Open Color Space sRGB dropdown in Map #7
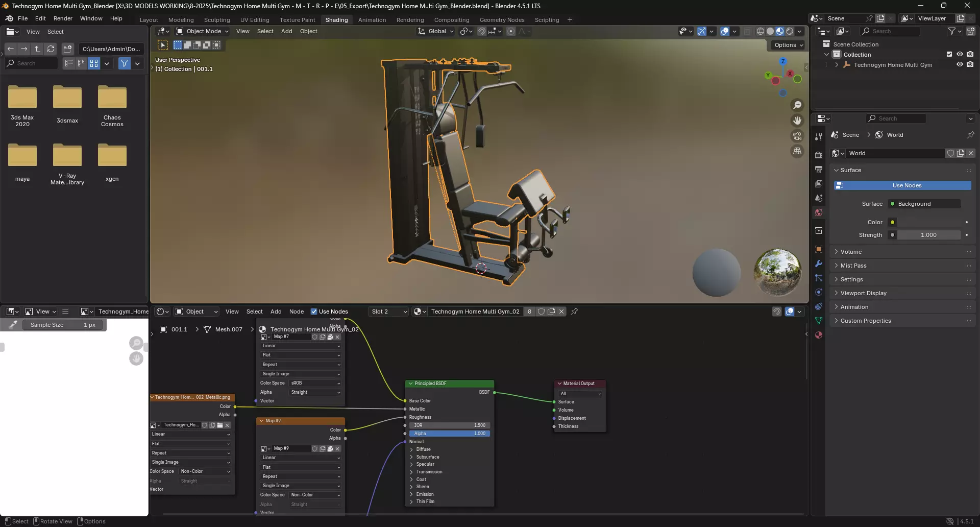Image resolution: width=980 pixels, height=527 pixels. [315, 383]
